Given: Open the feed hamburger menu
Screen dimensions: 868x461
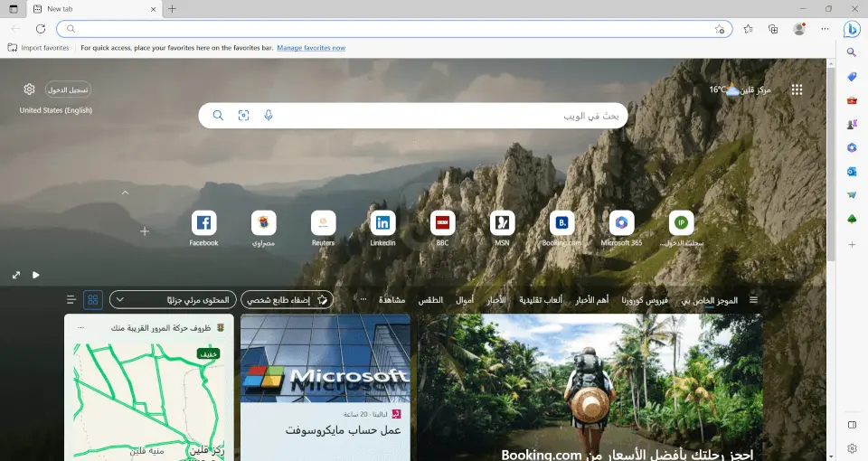Looking at the screenshot, I should point(753,300).
